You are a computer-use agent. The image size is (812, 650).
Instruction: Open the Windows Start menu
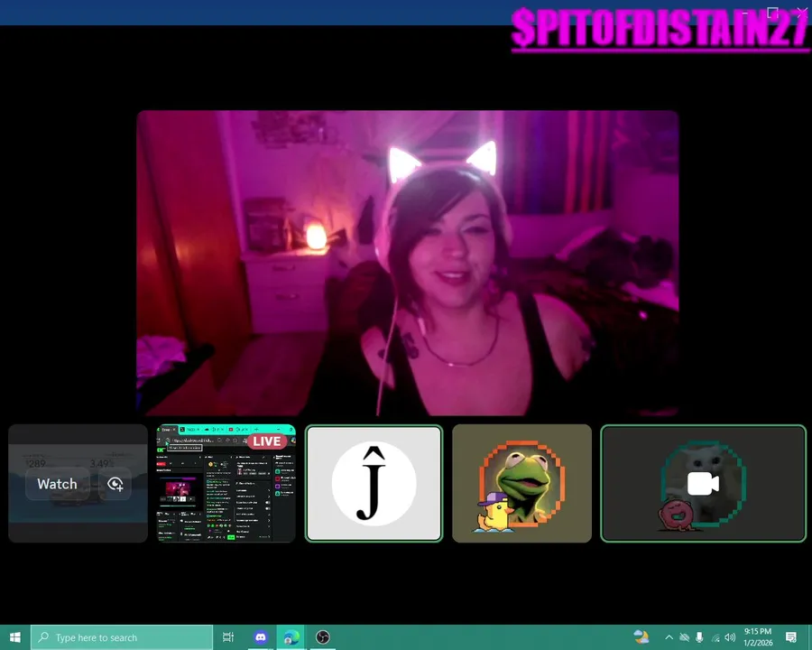[15, 637]
